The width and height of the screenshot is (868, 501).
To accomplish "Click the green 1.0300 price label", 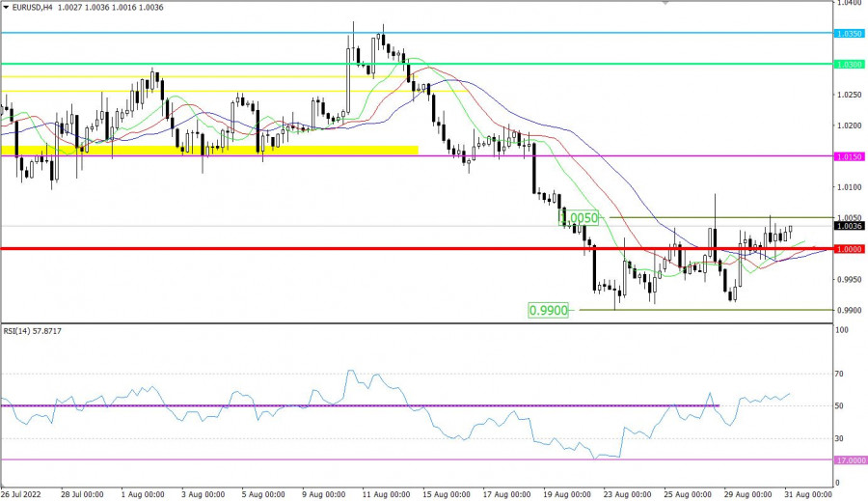I will pyautogui.click(x=849, y=65).
